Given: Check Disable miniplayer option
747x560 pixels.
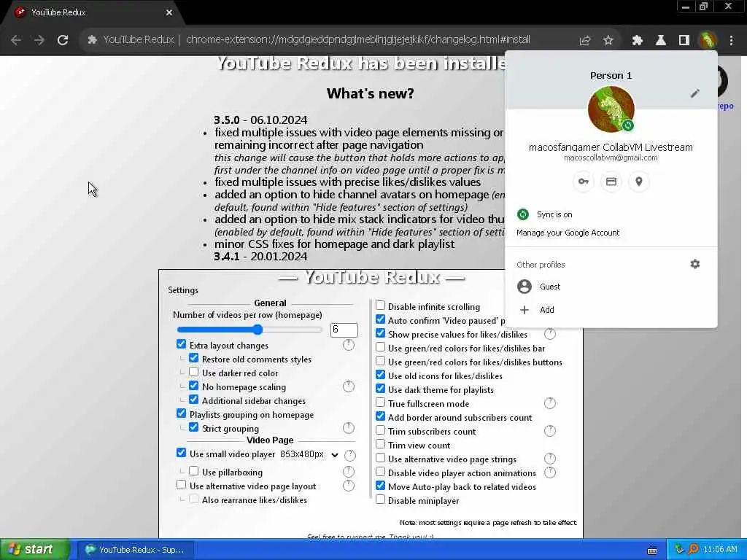Looking at the screenshot, I should (x=380, y=499).
